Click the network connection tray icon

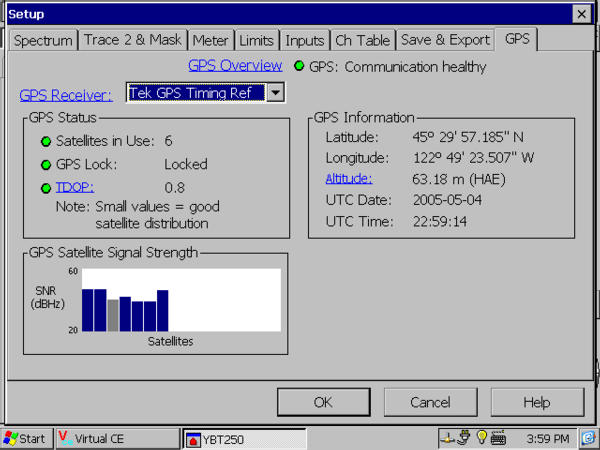[449, 438]
